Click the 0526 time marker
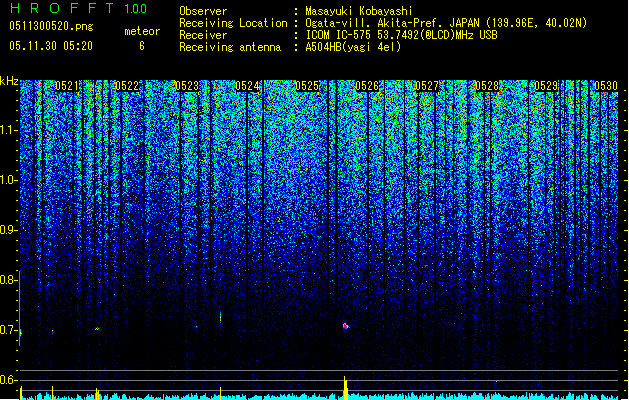Image resolution: width=629 pixels, height=400 pixels. (x=367, y=86)
